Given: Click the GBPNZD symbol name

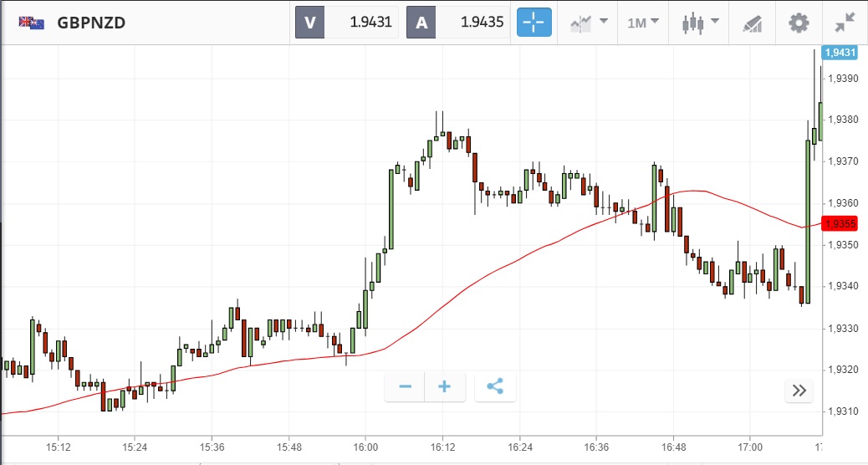Looking at the screenshot, I should coord(91,23).
